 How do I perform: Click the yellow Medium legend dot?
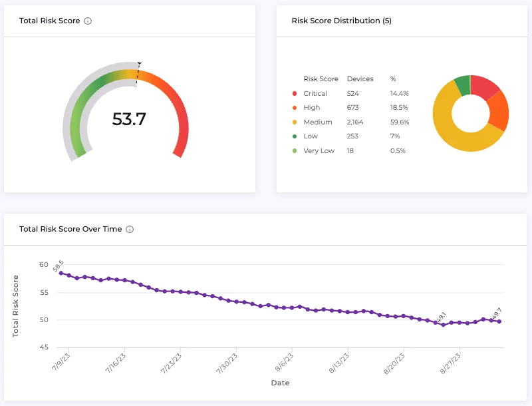[x=295, y=122]
